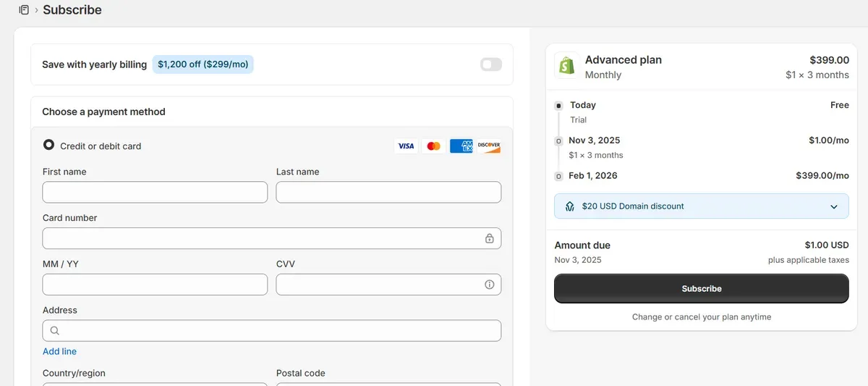The width and height of the screenshot is (868, 386).
Task: Toggle the yearly billing switch
Action: [x=490, y=64]
